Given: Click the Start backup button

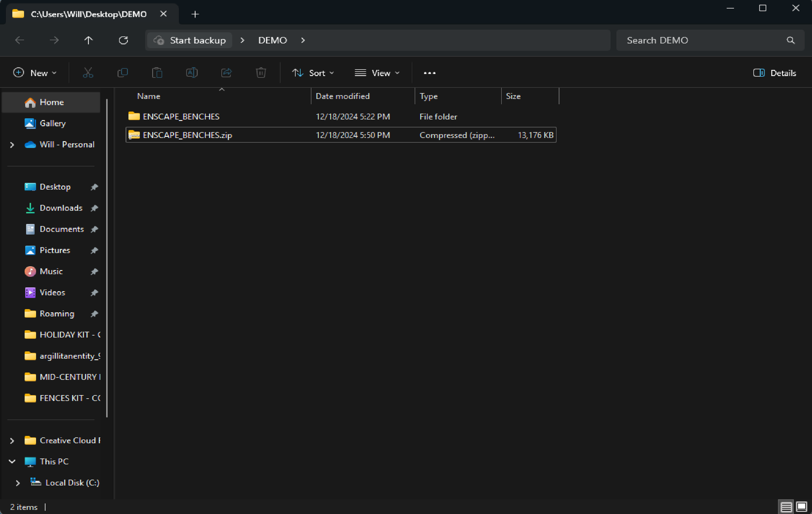Looking at the screenshot, I should point(190,41).
